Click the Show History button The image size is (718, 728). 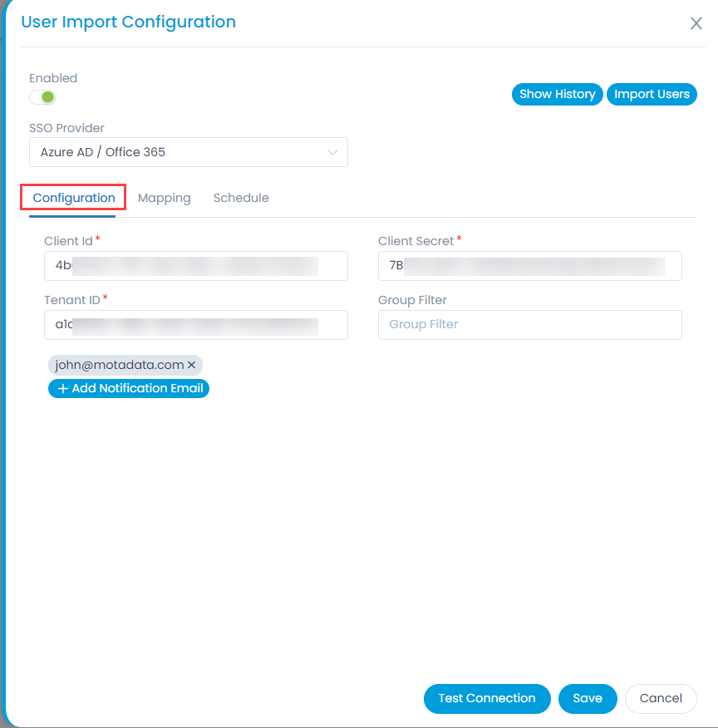coord(557,94)
